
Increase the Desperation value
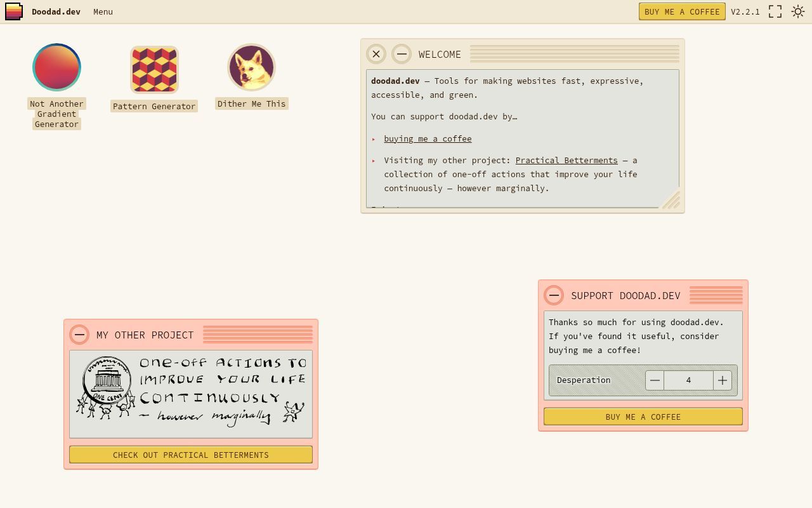pos(723,380)
